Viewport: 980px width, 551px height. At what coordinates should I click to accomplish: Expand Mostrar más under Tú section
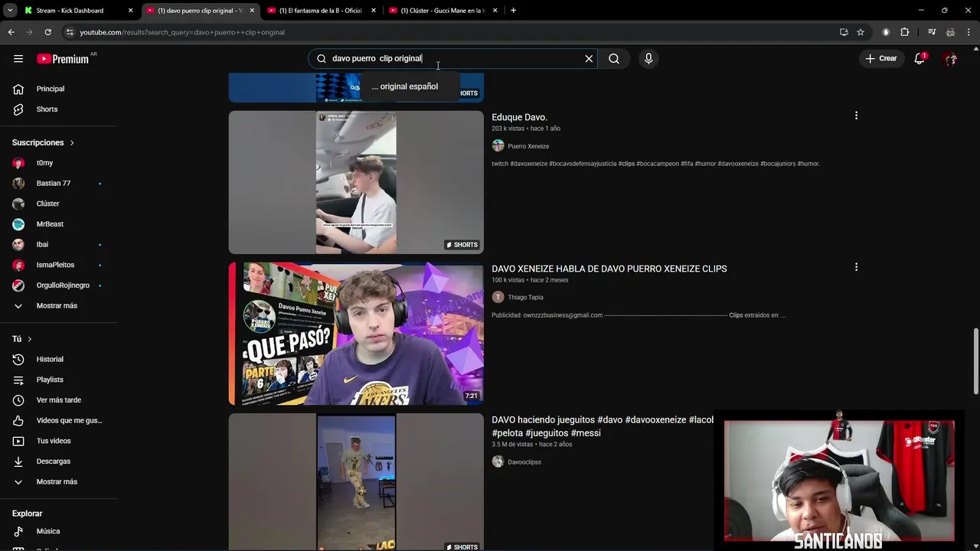58,482
